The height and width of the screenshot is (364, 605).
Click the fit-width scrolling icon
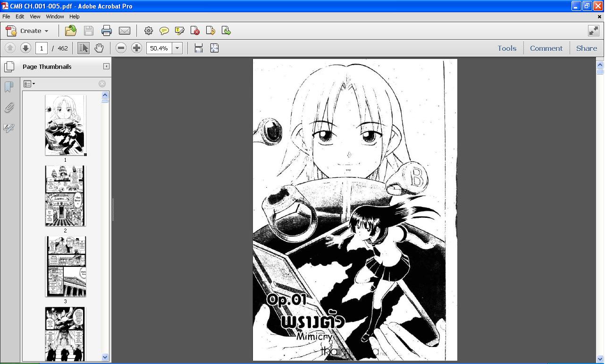coord(199,48)
